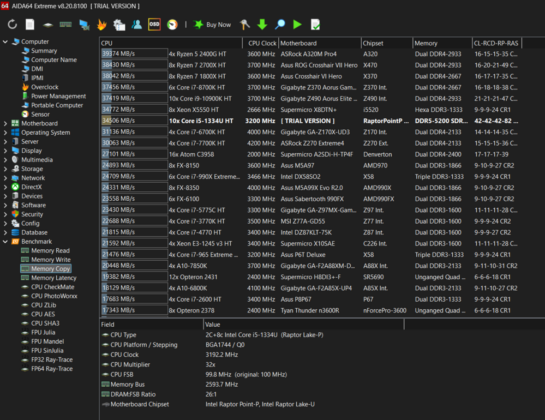
Task: Click the Field column header
Action: point(151,324)
